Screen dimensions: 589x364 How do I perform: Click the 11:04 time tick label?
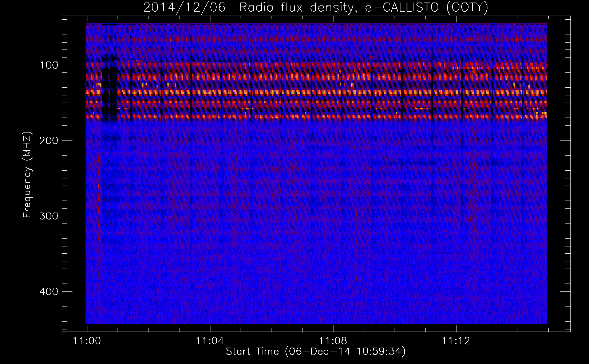point(210,341)
